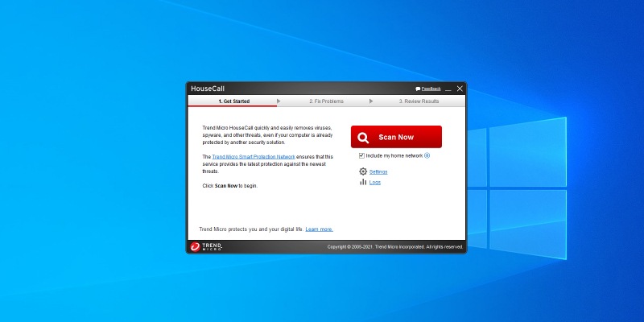Click the Feedback speech bubble icon
The image size is (644, 322).
coord(418,89)
